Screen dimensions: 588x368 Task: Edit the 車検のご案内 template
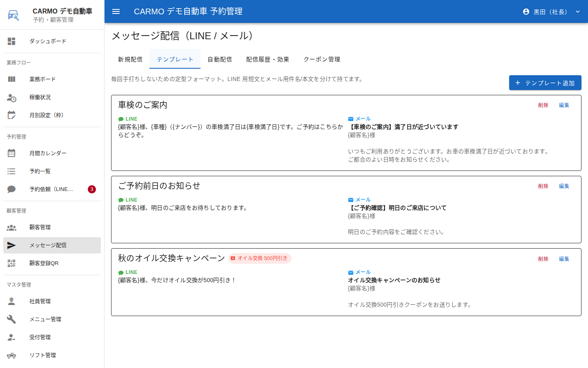pos(564,105)
